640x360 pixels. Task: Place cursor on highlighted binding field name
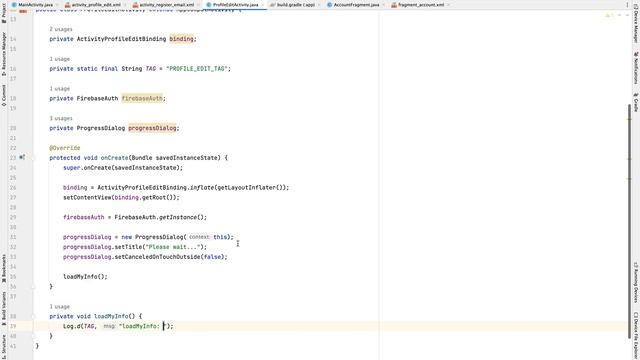tap(181, 39)
